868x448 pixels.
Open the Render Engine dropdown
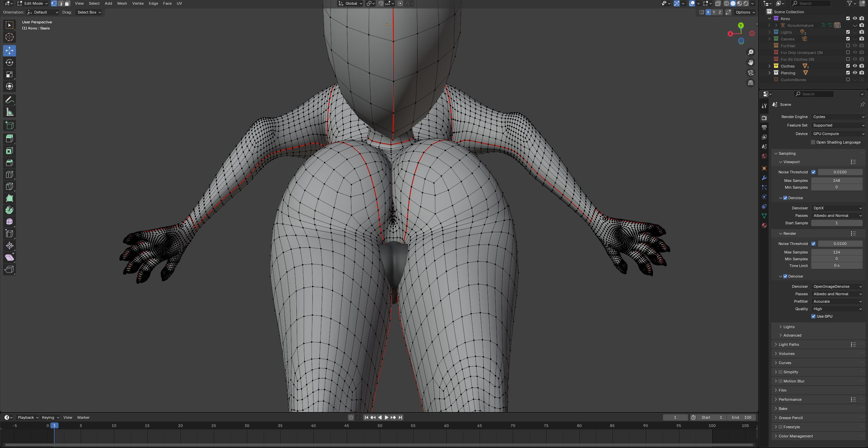[838, 117]
